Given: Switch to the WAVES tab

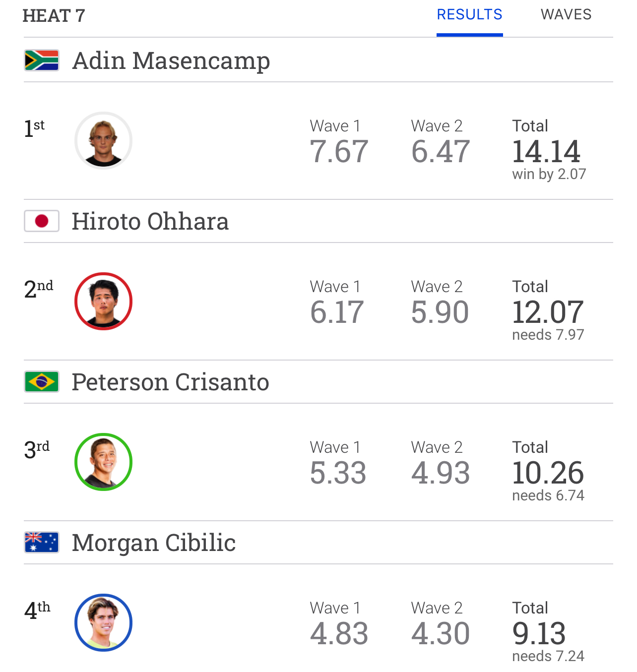Looking at the screenshot, I should pyautogui.click(x=566, y=15).
